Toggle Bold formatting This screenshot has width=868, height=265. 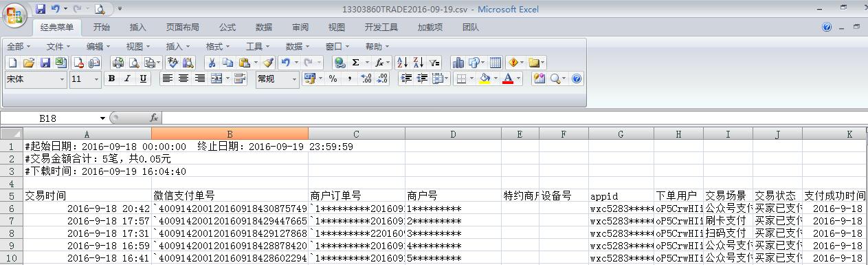coord(111,79)
